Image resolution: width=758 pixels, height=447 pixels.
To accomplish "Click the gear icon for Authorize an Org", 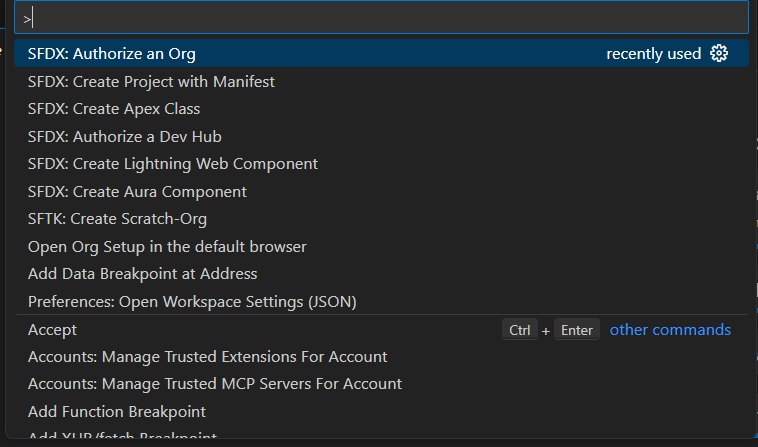I will [719, 54].
